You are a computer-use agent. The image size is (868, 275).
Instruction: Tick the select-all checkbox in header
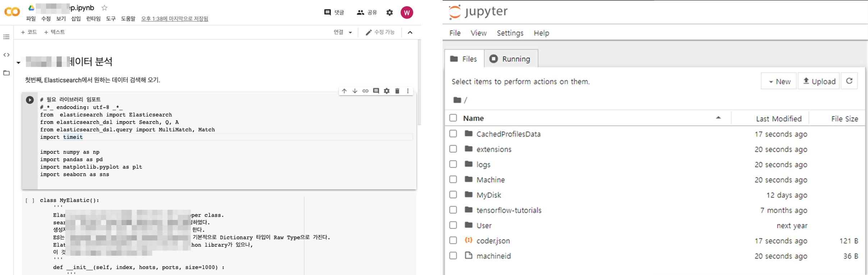tap(453, 118)
